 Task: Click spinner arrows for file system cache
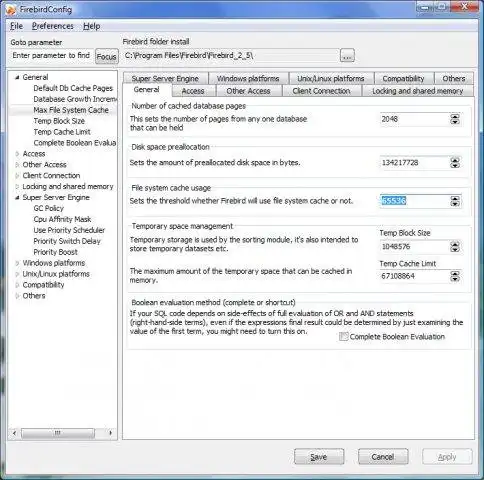(455, 201)
